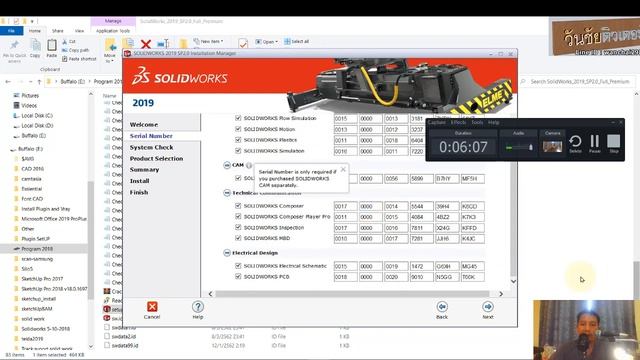
Task: Select SketchUp Pro 2017 folder in tree
Action: click(x=42, y=279)
